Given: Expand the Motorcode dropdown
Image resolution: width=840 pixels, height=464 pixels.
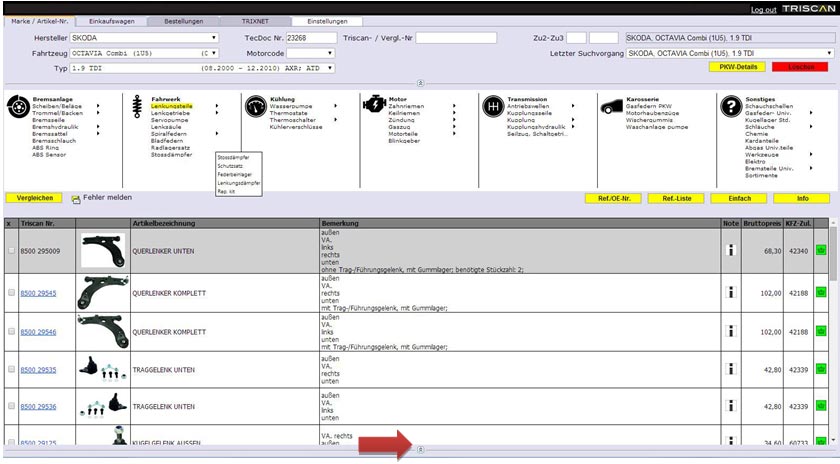Looking at the screenshot, I should tap(312, 53).
